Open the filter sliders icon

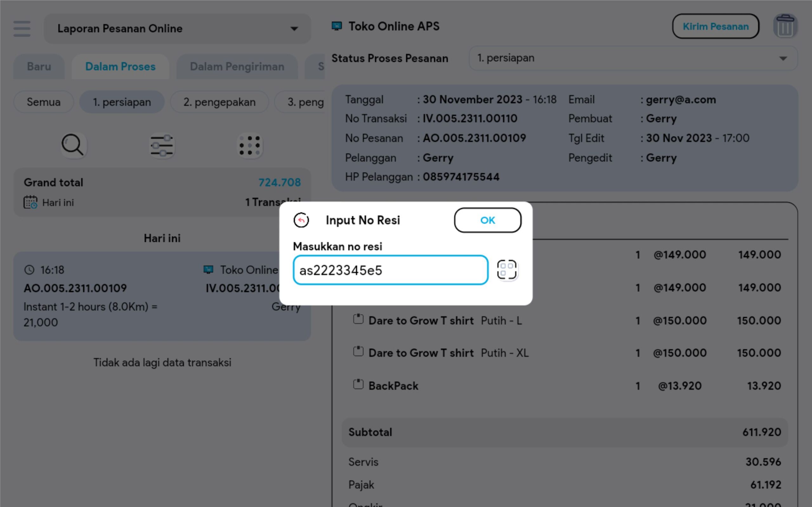162,145
